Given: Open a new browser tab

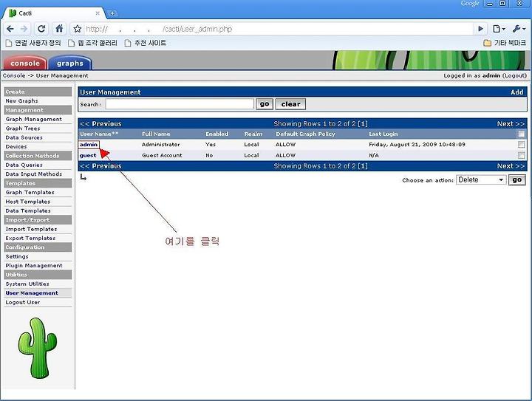Looking at the screenshot, I should click(112, 13).
